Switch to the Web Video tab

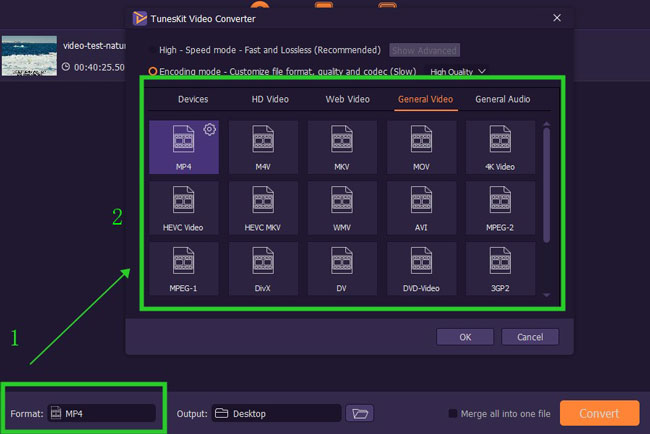(x=347, y=99)
